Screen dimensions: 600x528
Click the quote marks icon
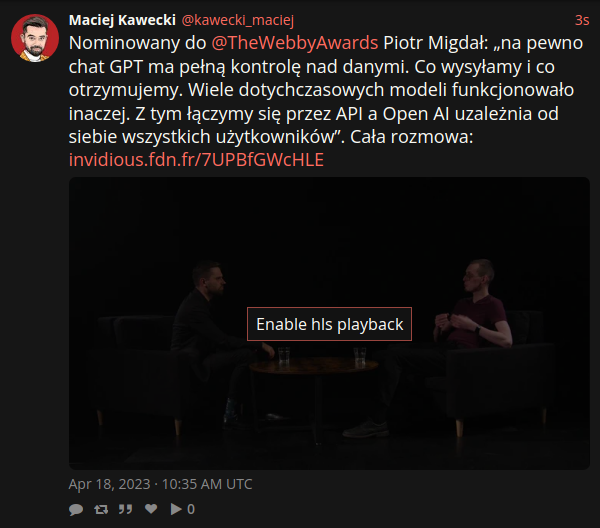(x=125, y=509)
